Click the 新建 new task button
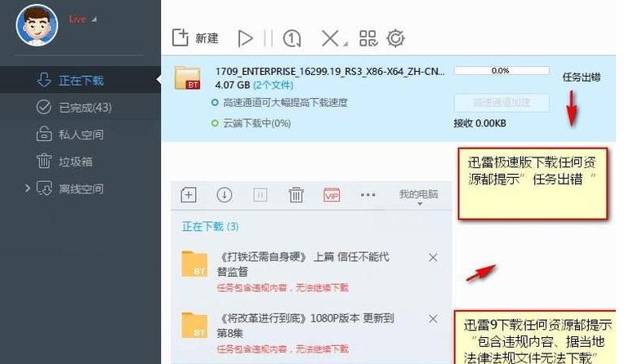Image resolution: width=624 pixels, height=364 pixels. pos(195,38)
